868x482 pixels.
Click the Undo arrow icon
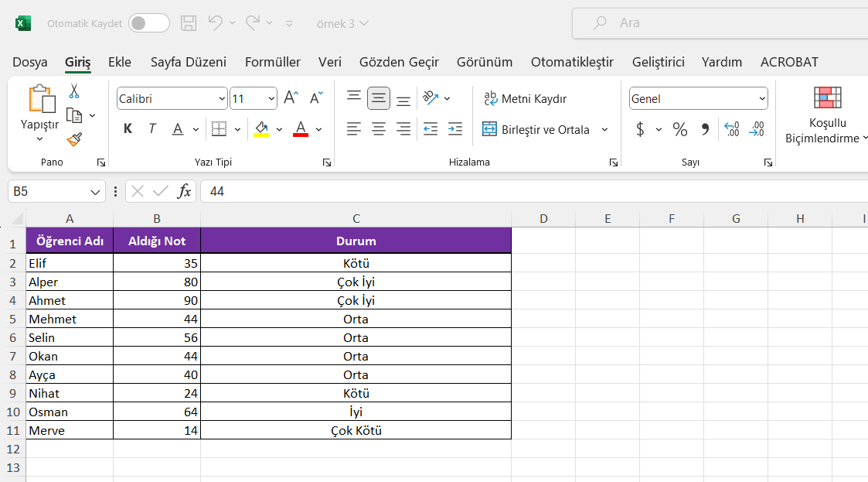216,22
